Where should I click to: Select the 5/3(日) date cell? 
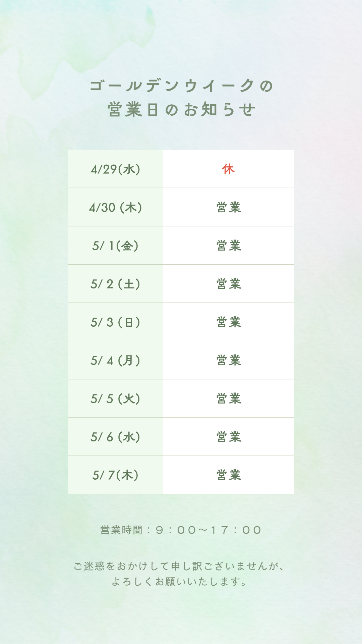coord(115,322)
